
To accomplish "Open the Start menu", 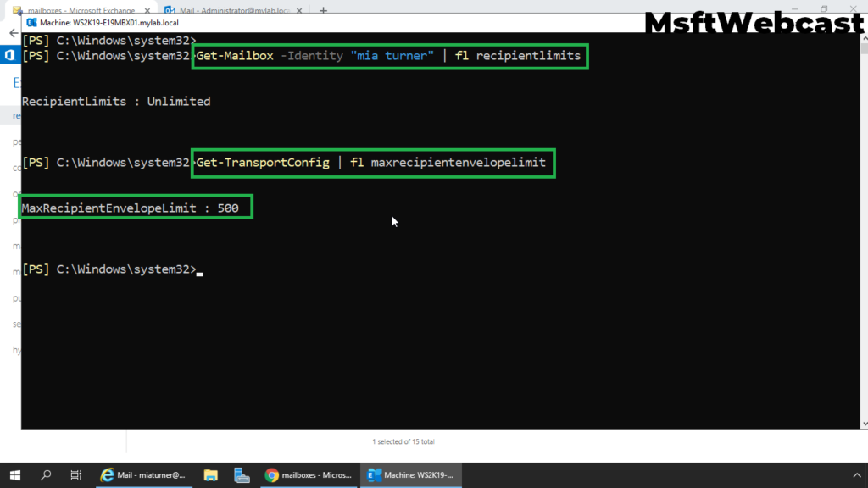I will click(x=16, y=475).
